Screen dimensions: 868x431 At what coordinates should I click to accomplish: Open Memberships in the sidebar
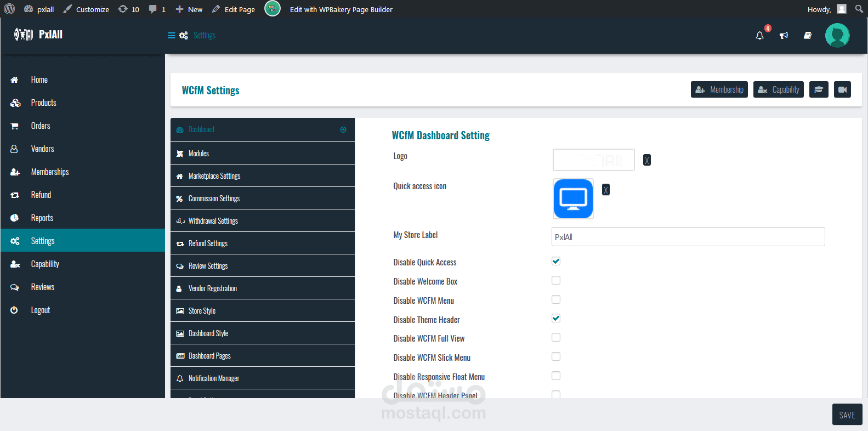82,172
